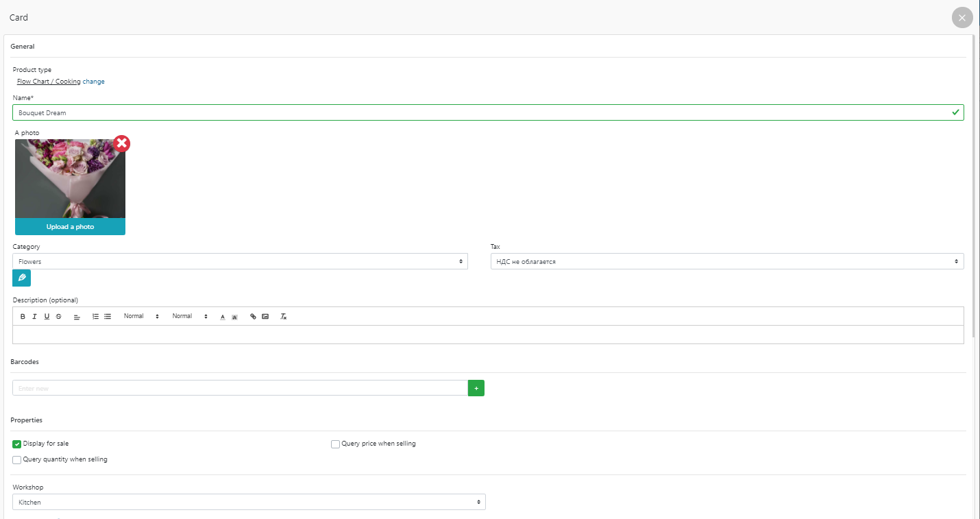The width and height of the screenshot is (980, 519).
Task: Click the Flow Chart / Cooking link
Action: (x=49, y=82)
